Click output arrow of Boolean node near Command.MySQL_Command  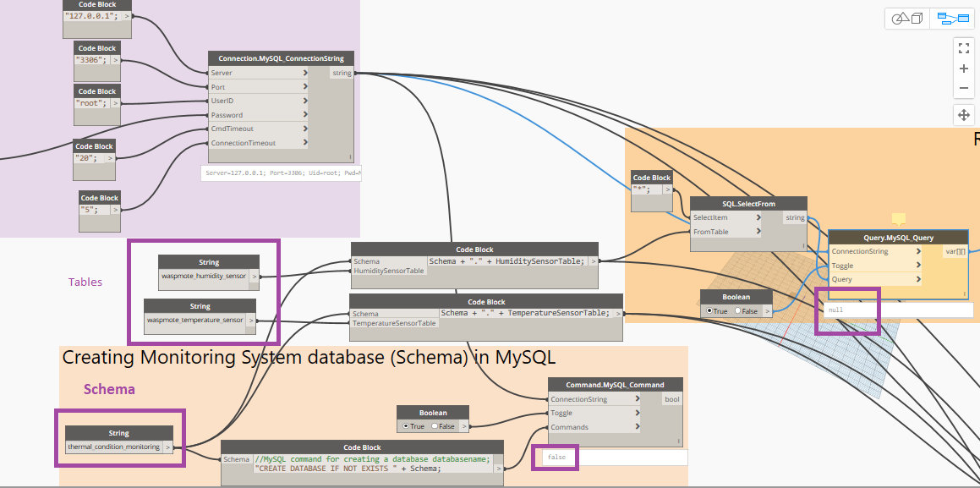pos(463,426)
